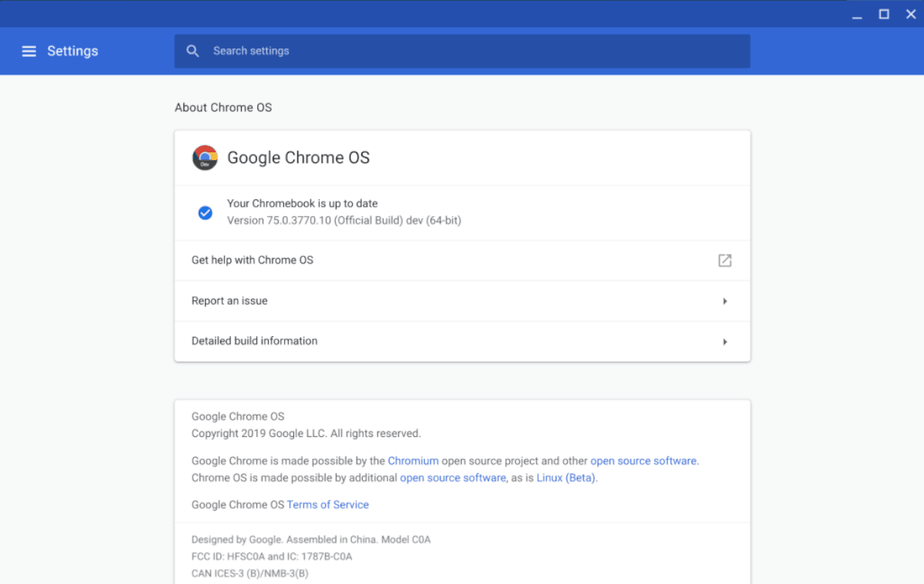Image resolution: width=924 pixels, height=584 pixels.
Task: Click the magnifying glass search icon
Action: pyautogui.click(x=192, y=51)
